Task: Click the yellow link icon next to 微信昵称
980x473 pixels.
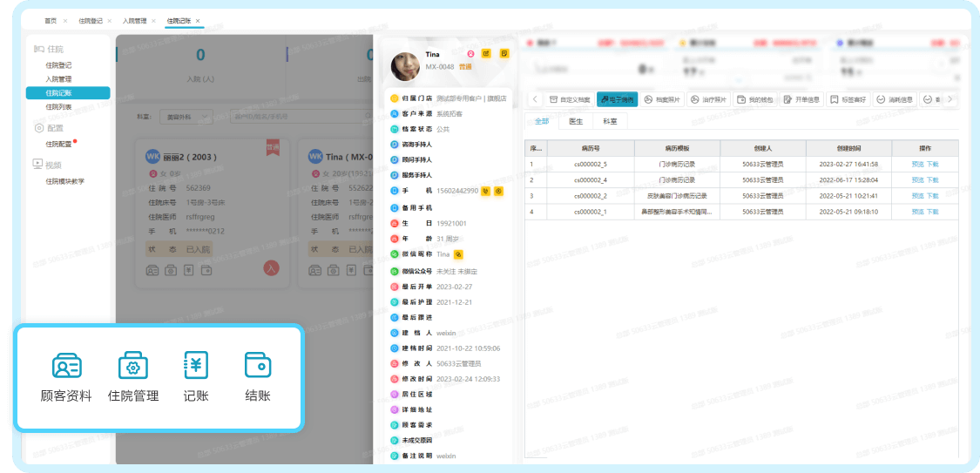Action: [x=458, y=254]
